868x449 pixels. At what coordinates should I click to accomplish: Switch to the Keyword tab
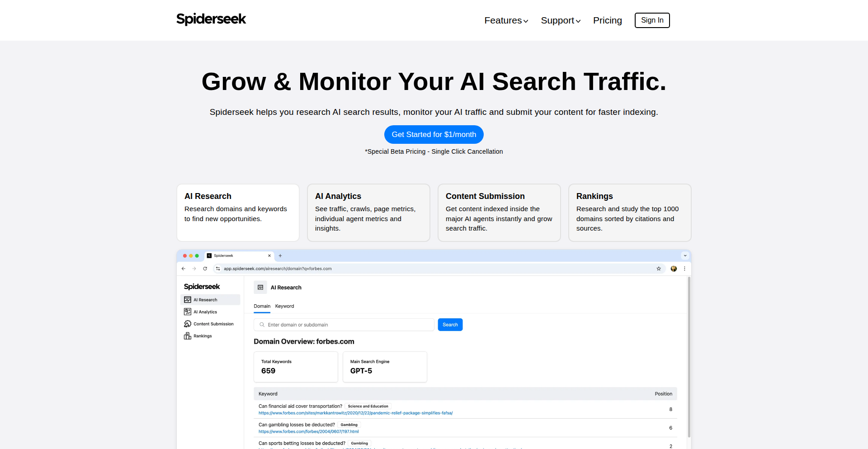coord(284,306)
